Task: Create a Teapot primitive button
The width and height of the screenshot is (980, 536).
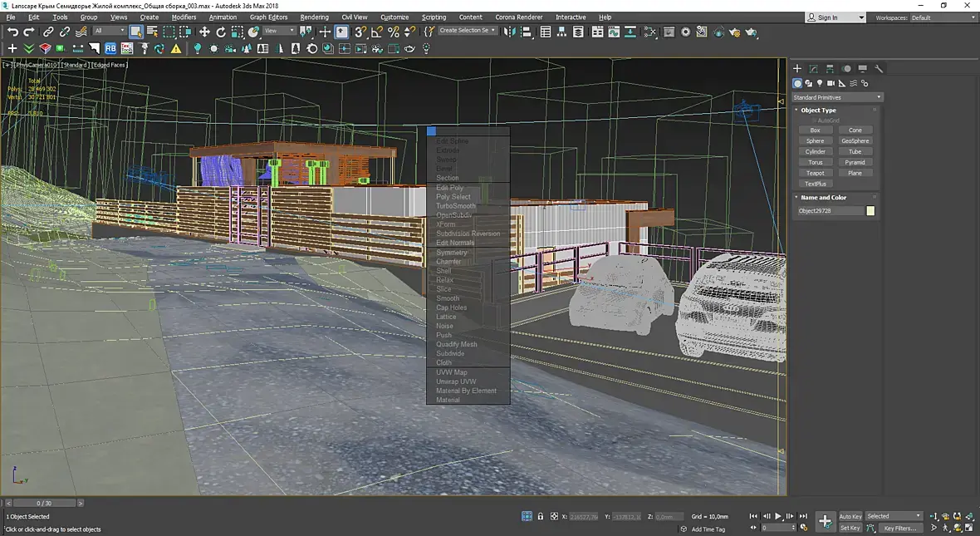Action: (815, 173)
